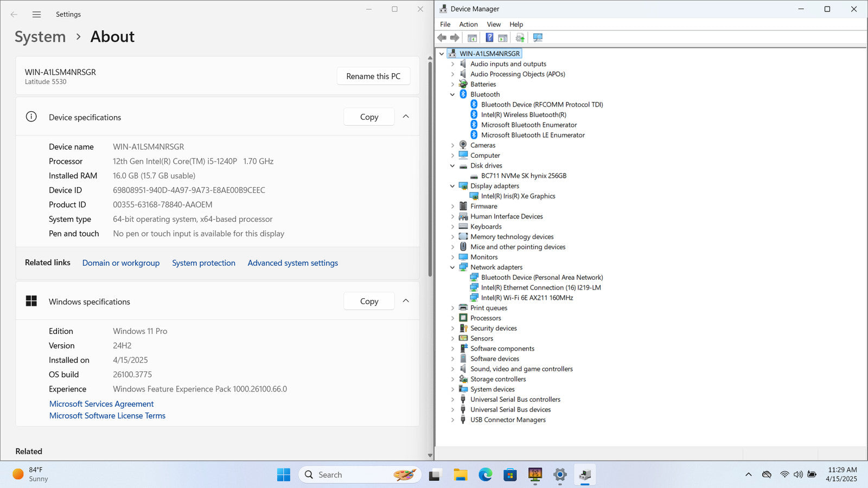
Task: Expand Universal Serial Bus controllers
Action: pyautogui.click(x=452, y=400)
